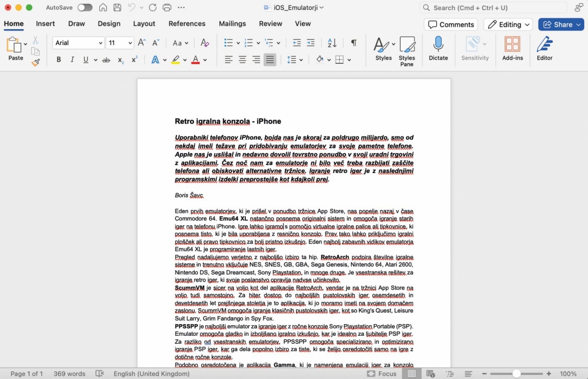The width and height of the screenshot is (588, 379).
Task: Cut selection with the scissors icon
Action: pyautogui.click(x=35, y=40)
